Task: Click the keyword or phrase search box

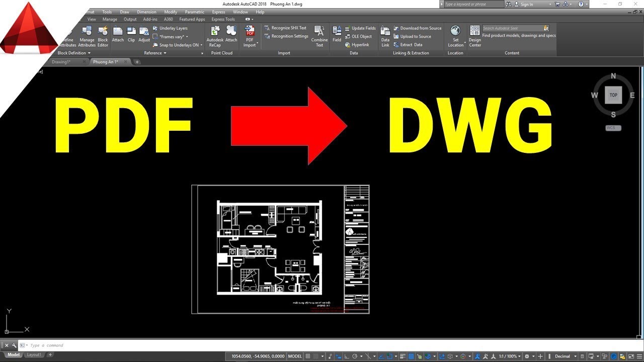Action: point(473,4)
